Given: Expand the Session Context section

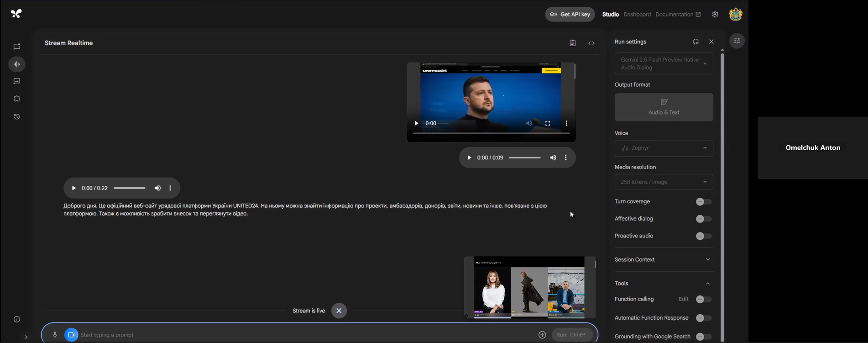Looking at the screenshot, I should pyautogui.click(x=663, y=259).
